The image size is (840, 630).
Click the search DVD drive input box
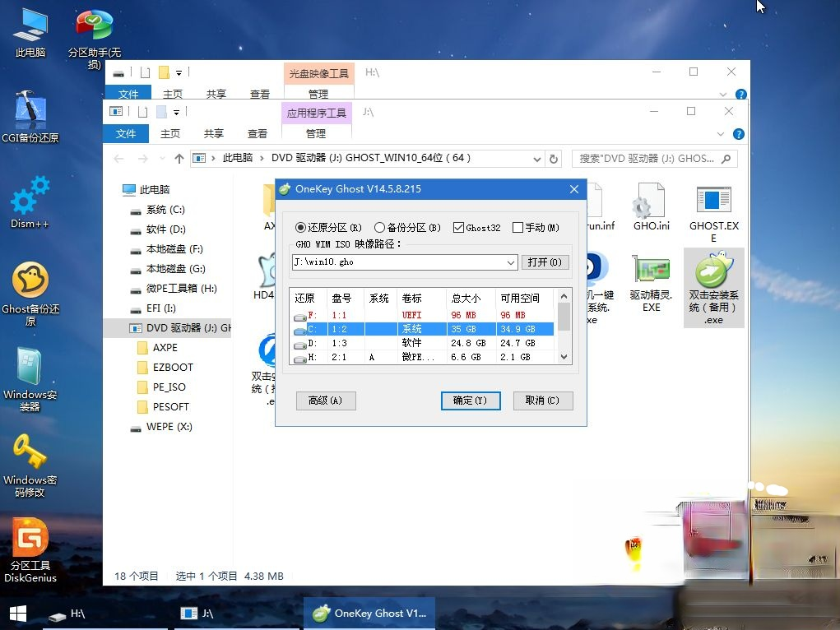pos(647,159)
